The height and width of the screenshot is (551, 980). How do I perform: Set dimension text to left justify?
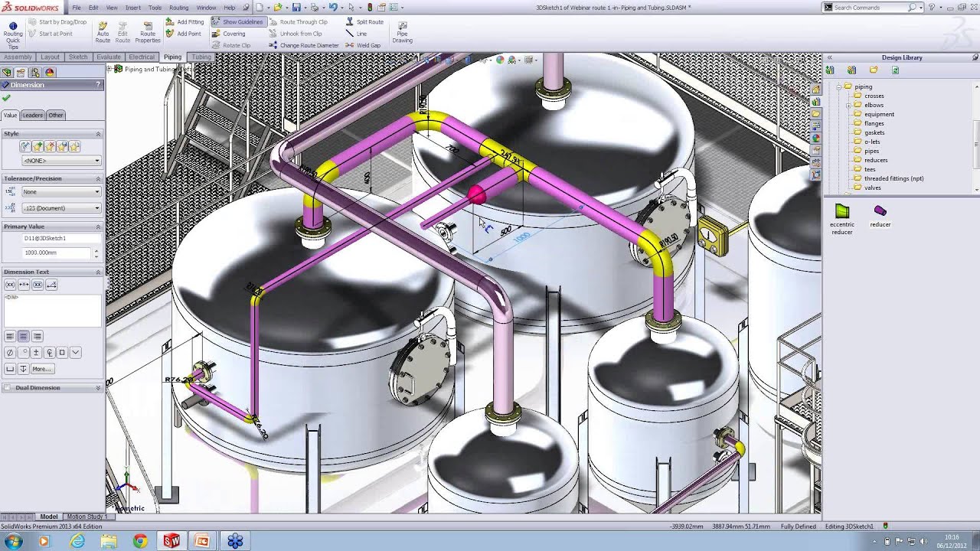(10, 336)
